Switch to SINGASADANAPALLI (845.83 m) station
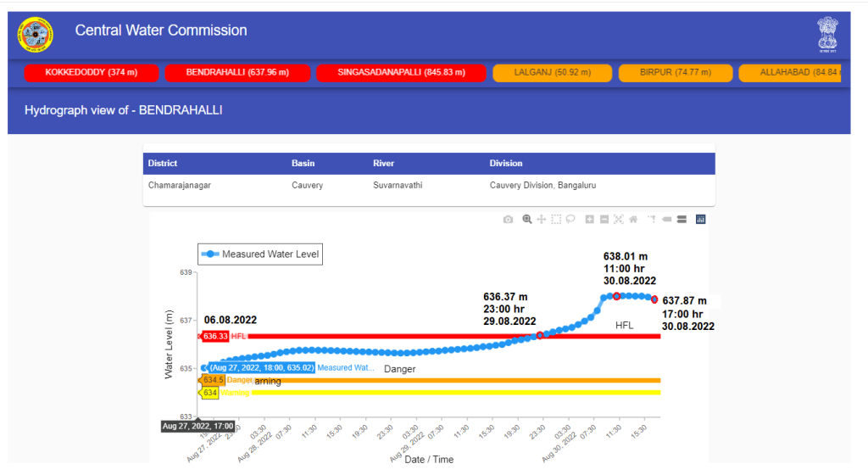This screenshot has width=868, height=475. coord(401,73)
